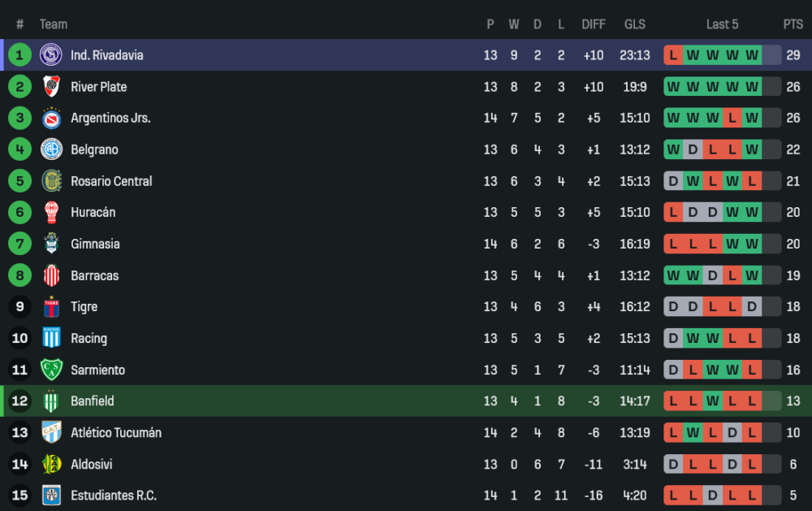The height and width of the screenshot is (511, 812).
Task: Click the River Plate club crest
Action: [x=51, y=87]
